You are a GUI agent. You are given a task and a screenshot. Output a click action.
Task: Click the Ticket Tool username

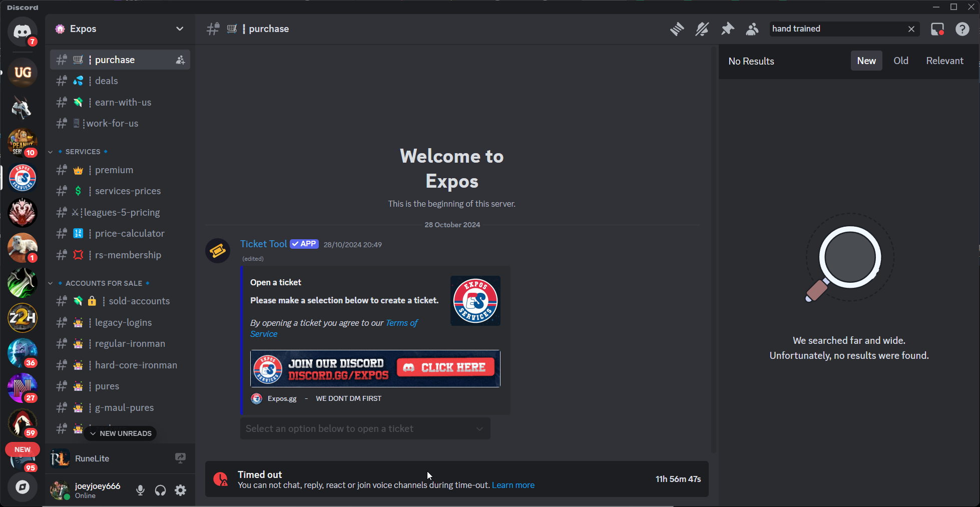pos(263,244)
